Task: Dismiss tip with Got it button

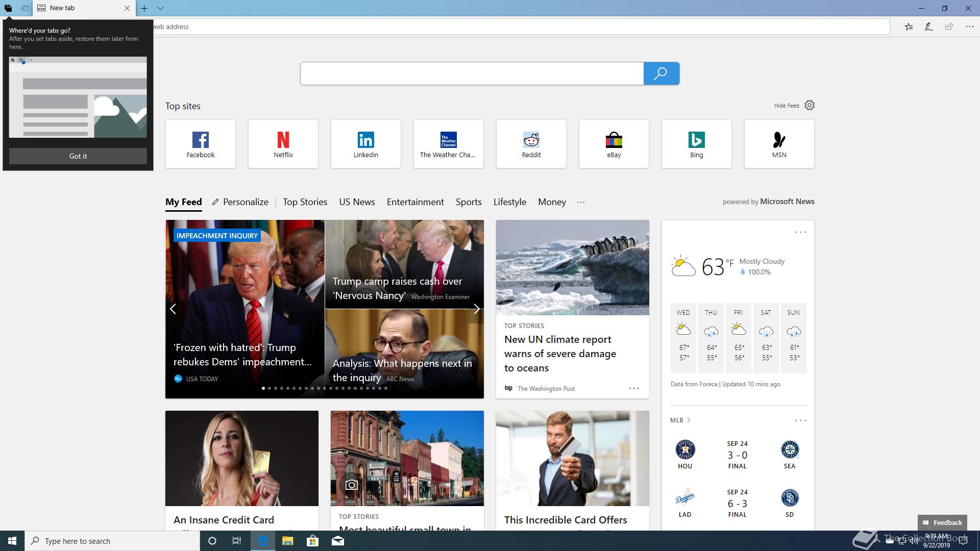Action: (x=78, y=156)
